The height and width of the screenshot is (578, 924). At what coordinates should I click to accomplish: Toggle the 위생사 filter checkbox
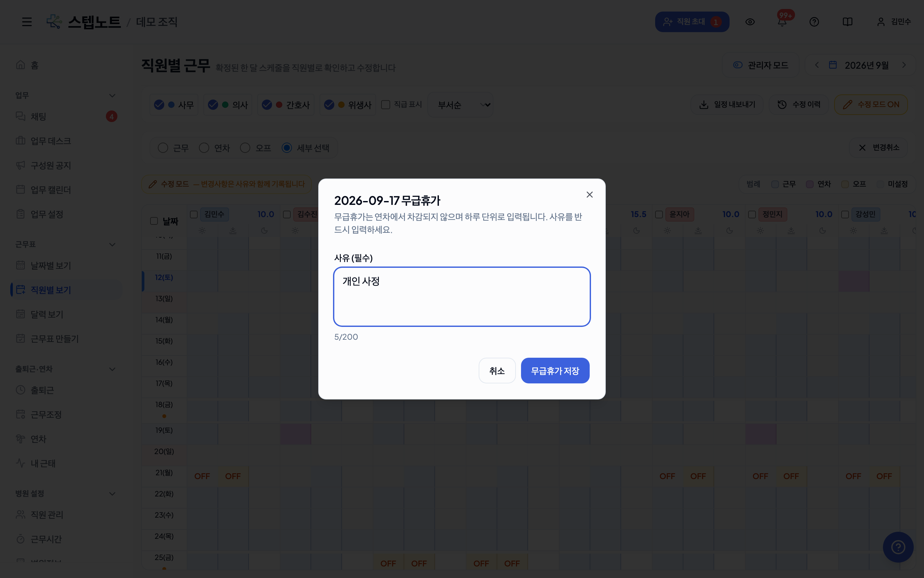coord(329,105)
